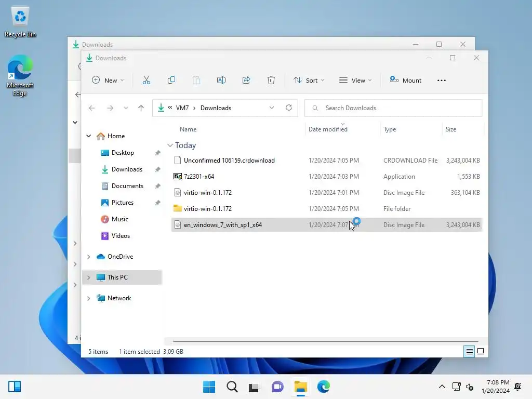Collapse the Home tree node
This screenshot has width=532, height=399.
88,136
